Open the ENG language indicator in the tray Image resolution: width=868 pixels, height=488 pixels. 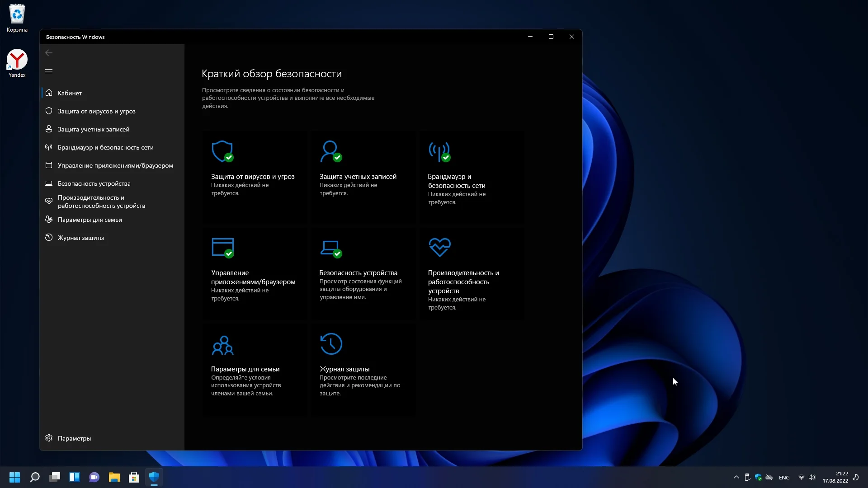click(784, 478)
